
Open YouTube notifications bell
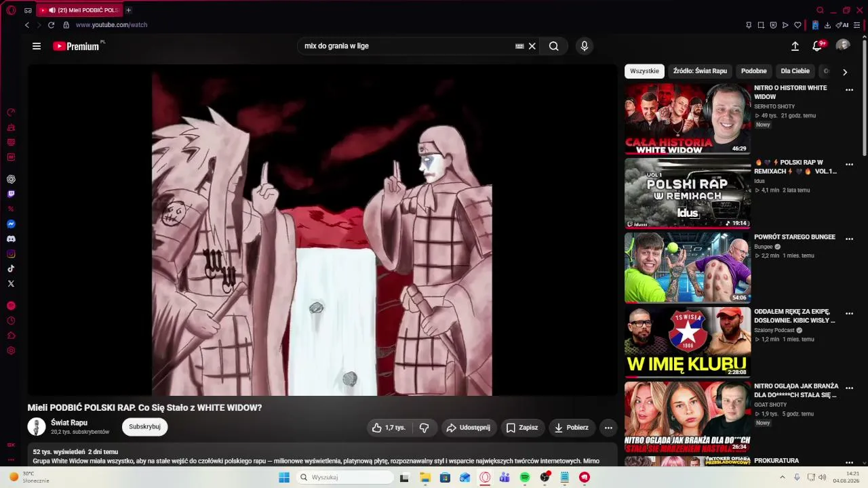point(817,46)
